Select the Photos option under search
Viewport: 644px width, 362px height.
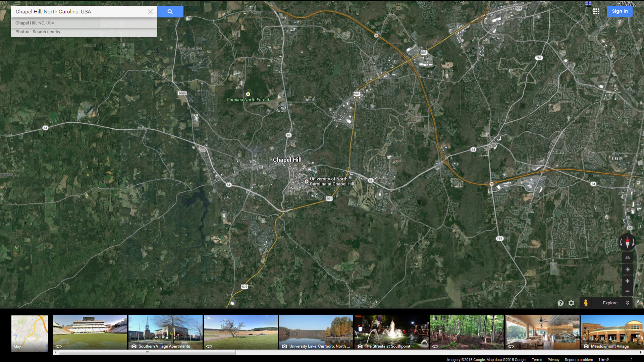tap(22, 32)
